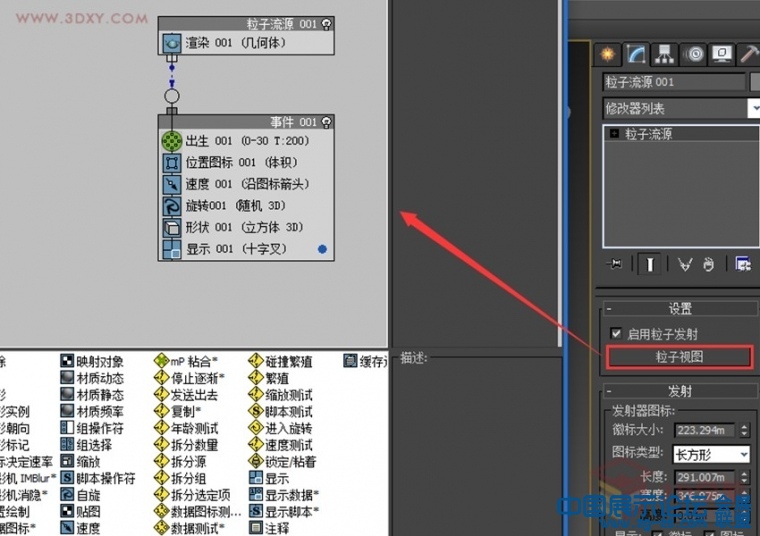Pick the 拆分数量 test in the depot
Image resolution: width=760 pixels, height=536 pixels.
point(186,444)
